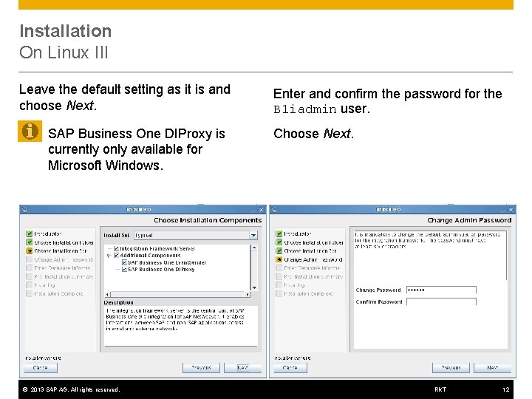This screenshot has height=399, width=532.
Task: Click 'InstallAnywhere' text in right installer window
Action: tap(293, 358)
